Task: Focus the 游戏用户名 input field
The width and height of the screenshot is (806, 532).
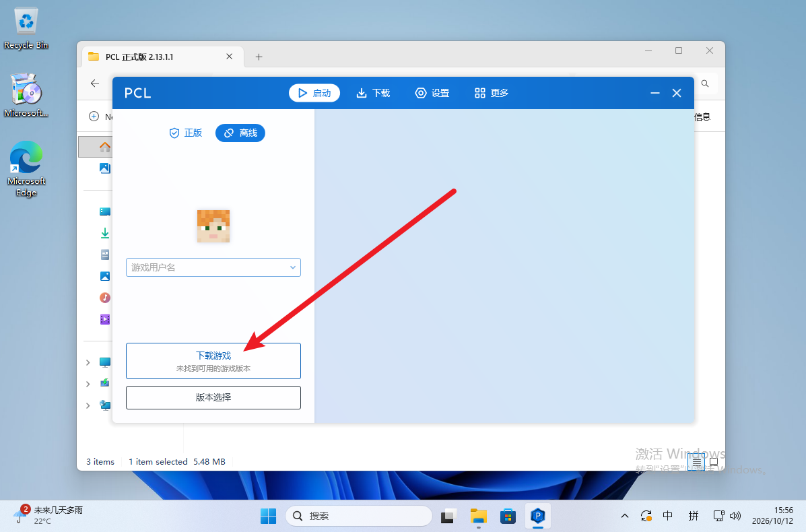Action: (x=213, y=267)
